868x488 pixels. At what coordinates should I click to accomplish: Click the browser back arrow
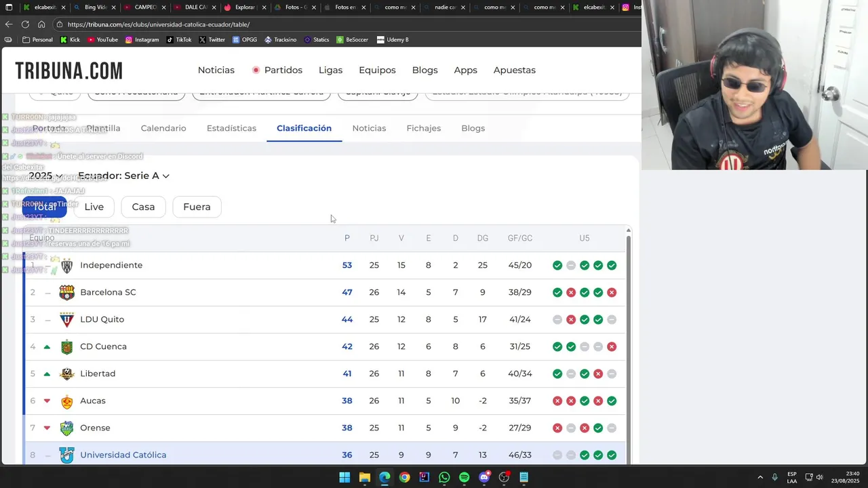click(9, 24)
